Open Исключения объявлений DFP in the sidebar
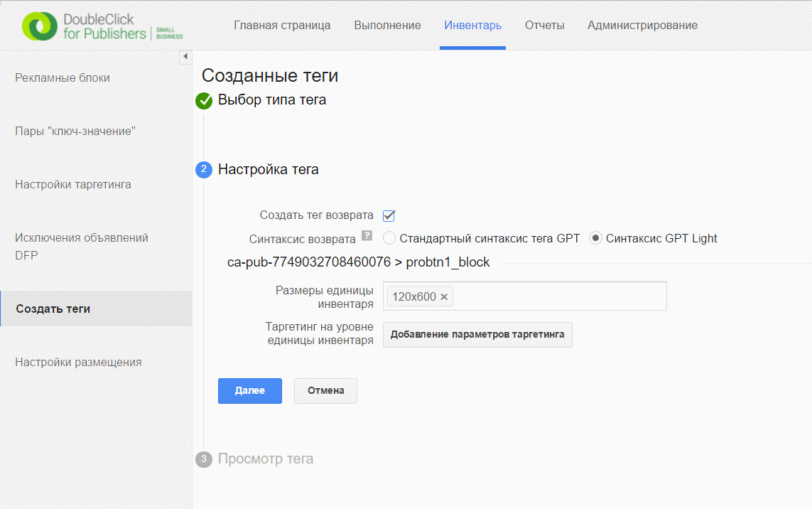 pyautogui.click(x=81, y=246)
